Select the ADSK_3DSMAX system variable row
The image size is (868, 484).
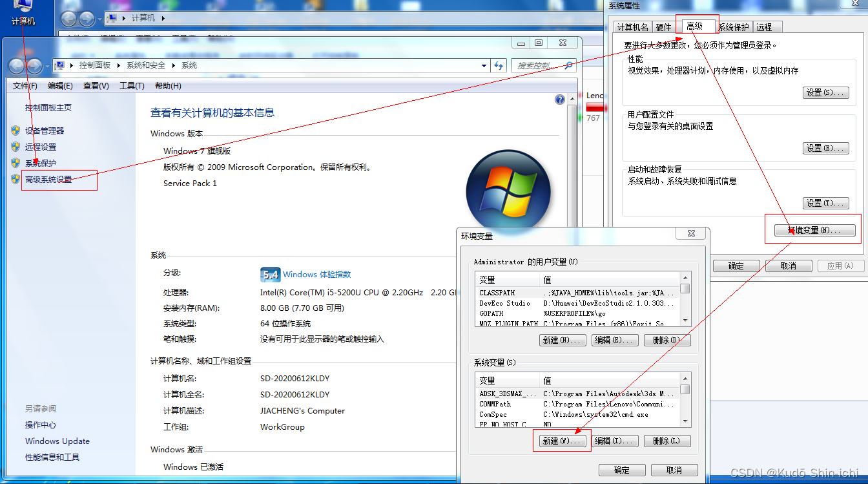coord(578,394)
